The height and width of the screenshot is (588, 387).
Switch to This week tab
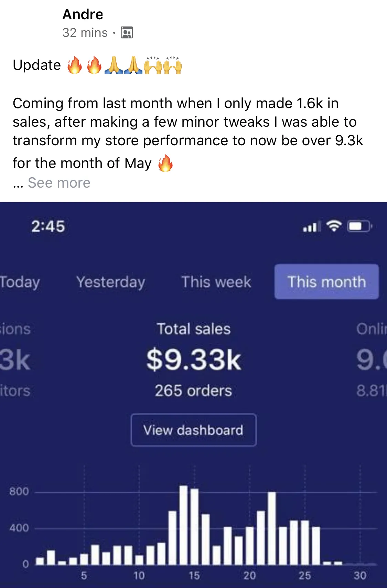tap(216, 282)
